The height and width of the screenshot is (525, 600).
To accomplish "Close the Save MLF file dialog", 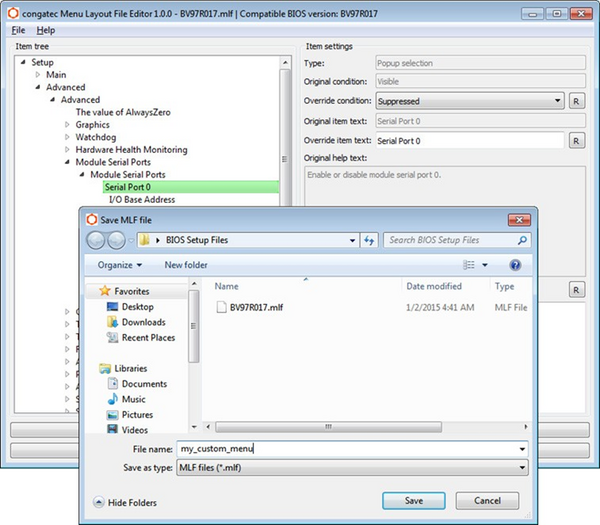I will point(519,220).
